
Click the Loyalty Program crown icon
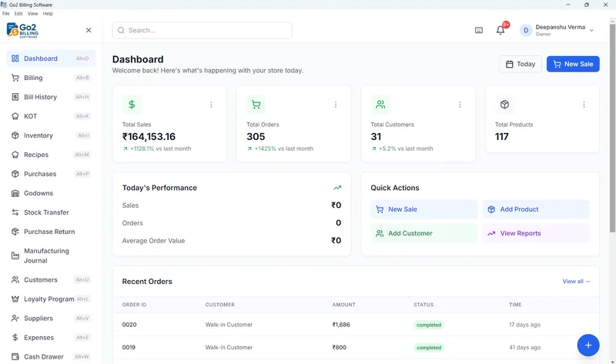[15, 299]
